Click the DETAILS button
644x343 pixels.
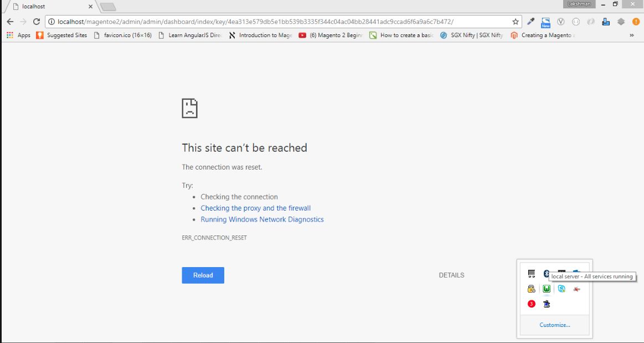451,275
